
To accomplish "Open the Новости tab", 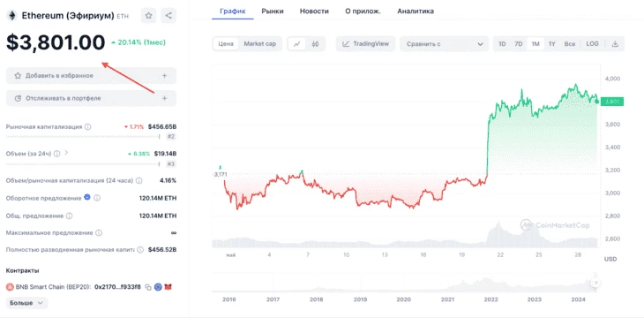I will click(314, 11).
